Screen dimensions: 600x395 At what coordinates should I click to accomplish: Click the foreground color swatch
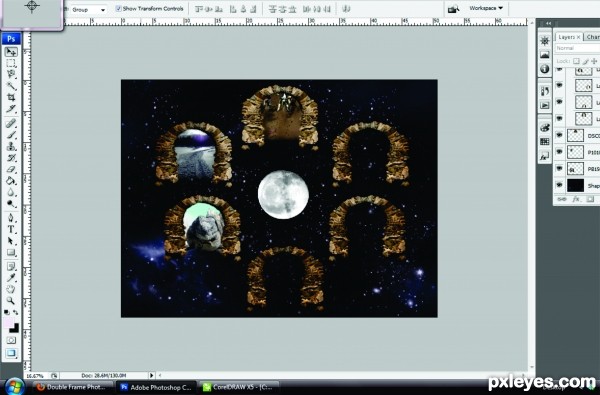[9, 324]
